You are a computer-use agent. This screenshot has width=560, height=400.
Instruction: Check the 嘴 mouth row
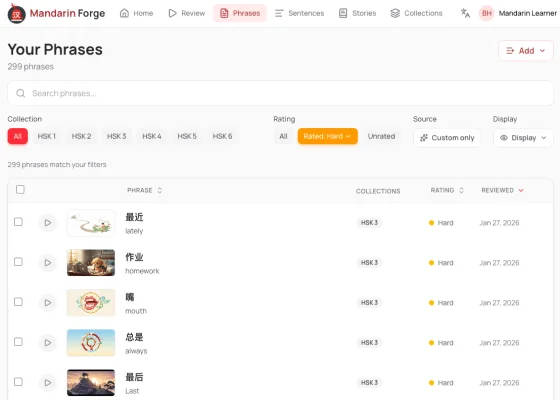click(18, 302)
